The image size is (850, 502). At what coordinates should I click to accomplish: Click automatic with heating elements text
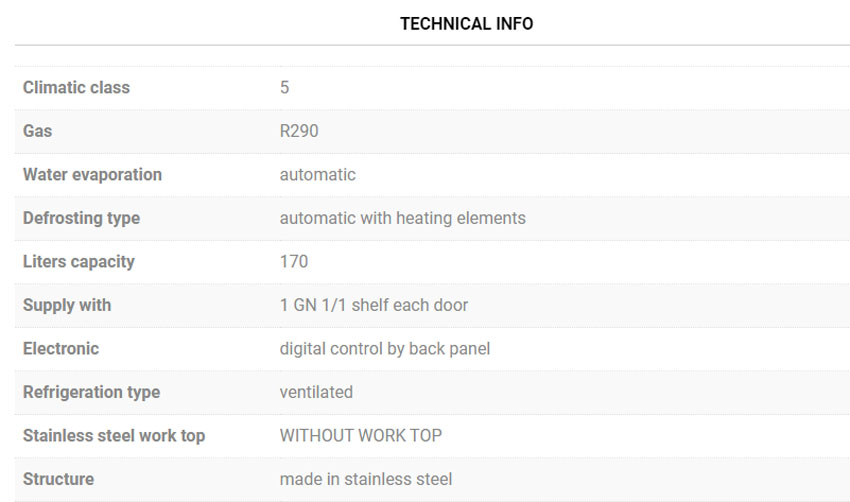click(402, 218)
